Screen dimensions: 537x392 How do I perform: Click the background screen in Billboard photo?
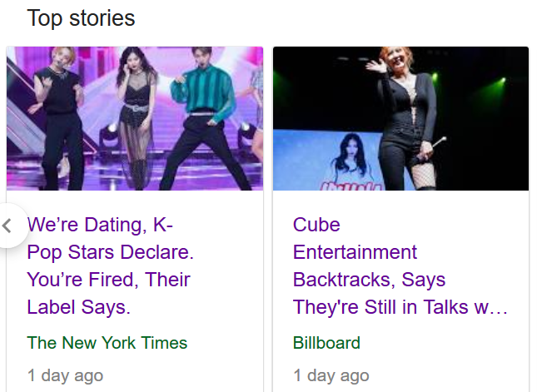point(333,162)
